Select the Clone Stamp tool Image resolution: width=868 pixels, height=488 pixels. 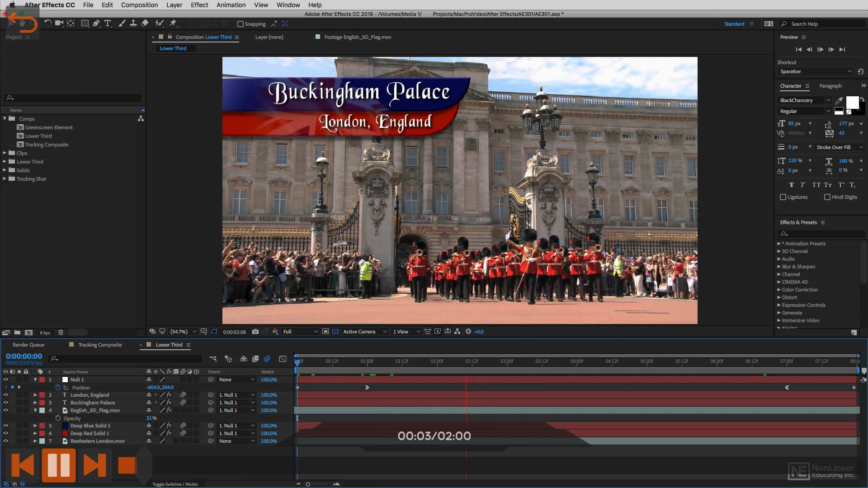pos(133,23)
